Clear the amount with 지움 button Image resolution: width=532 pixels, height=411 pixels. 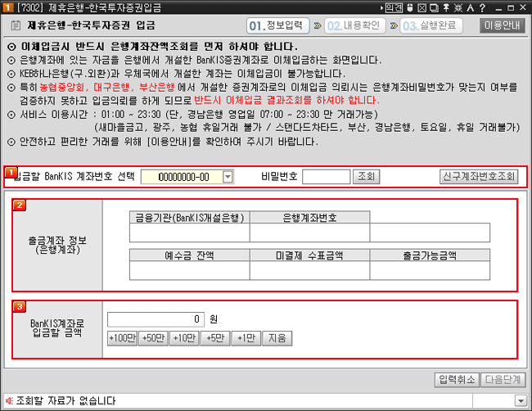click(x=277, y=338)
